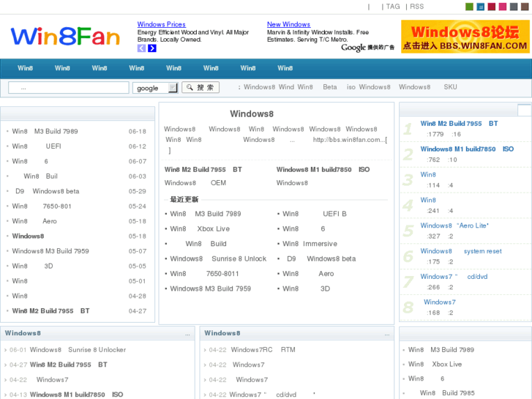The height and width of the screenshot is (399, 532).
Task: Open ranked item 2 Windows8 M1 build7850 ISO
Action: 467,149
